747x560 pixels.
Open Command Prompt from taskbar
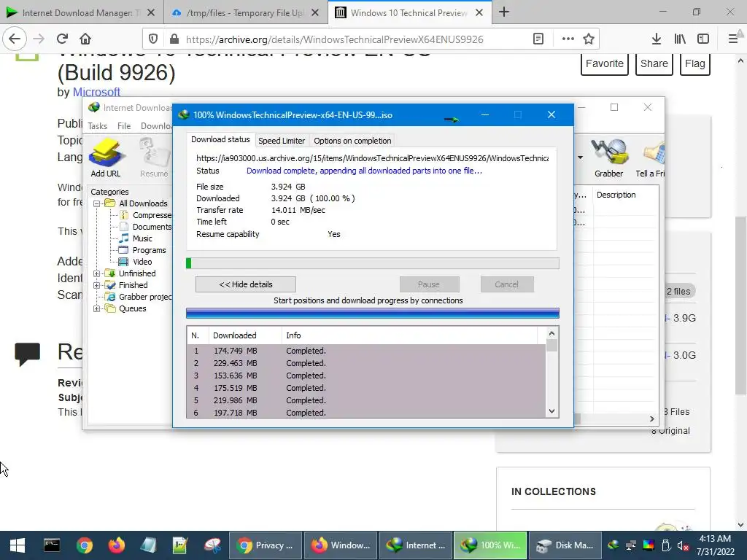tap(52, 545)
